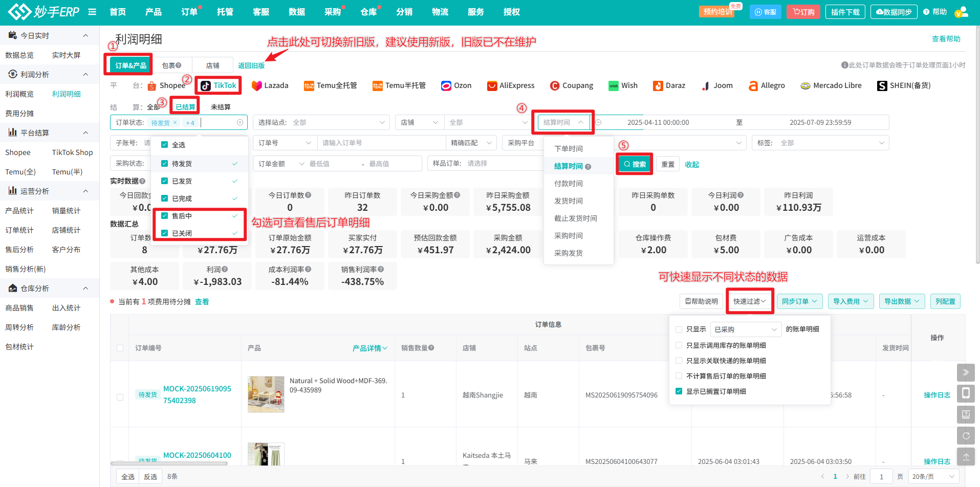Remove the 待发货 tag with its x
This screenshot has height=487, width=980.
point(175,122)
